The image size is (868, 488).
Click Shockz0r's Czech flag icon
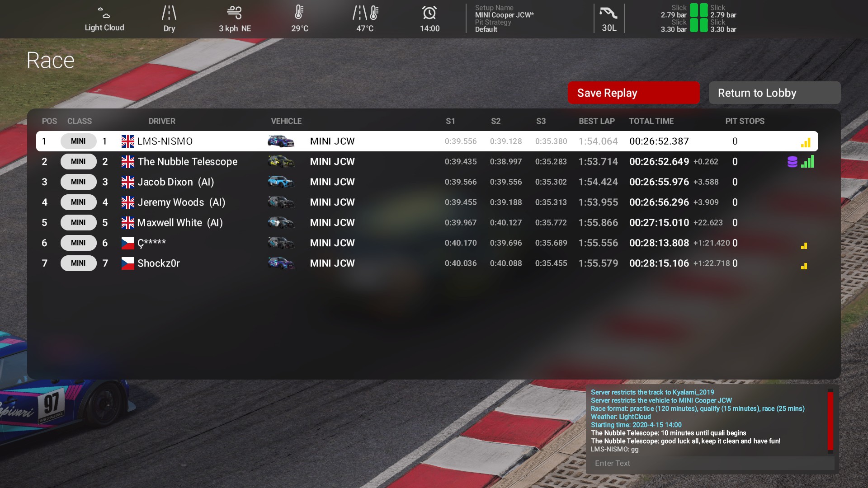pyautogui.click(x=128, y=263)
